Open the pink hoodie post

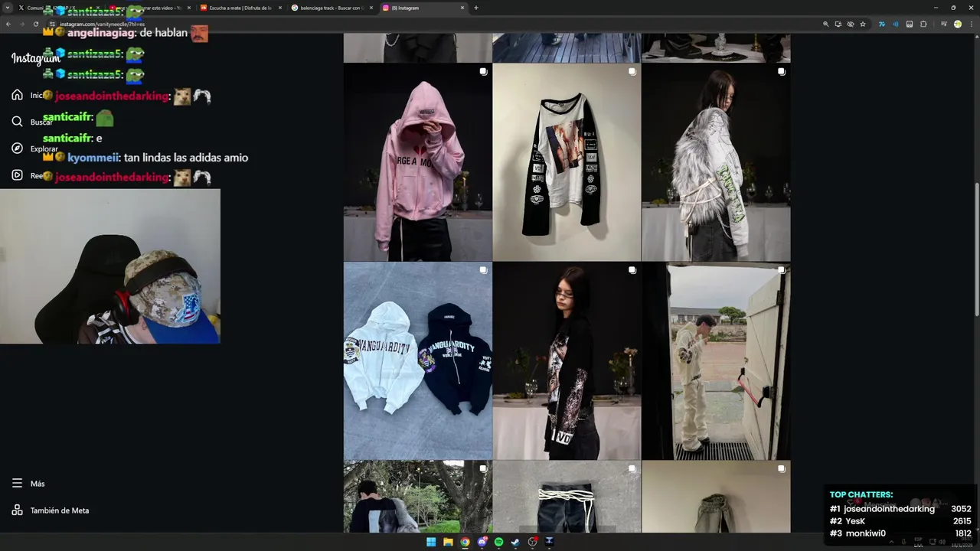click(417, 162)
